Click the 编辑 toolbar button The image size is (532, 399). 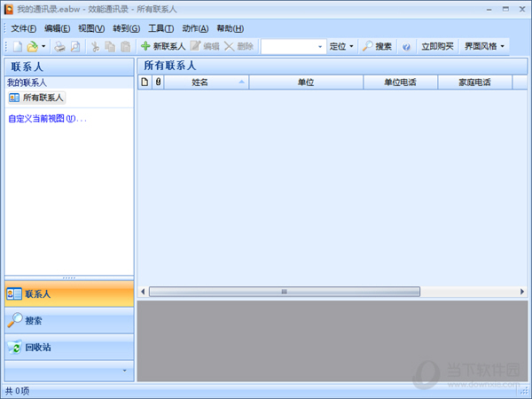(x=205, y=46)
